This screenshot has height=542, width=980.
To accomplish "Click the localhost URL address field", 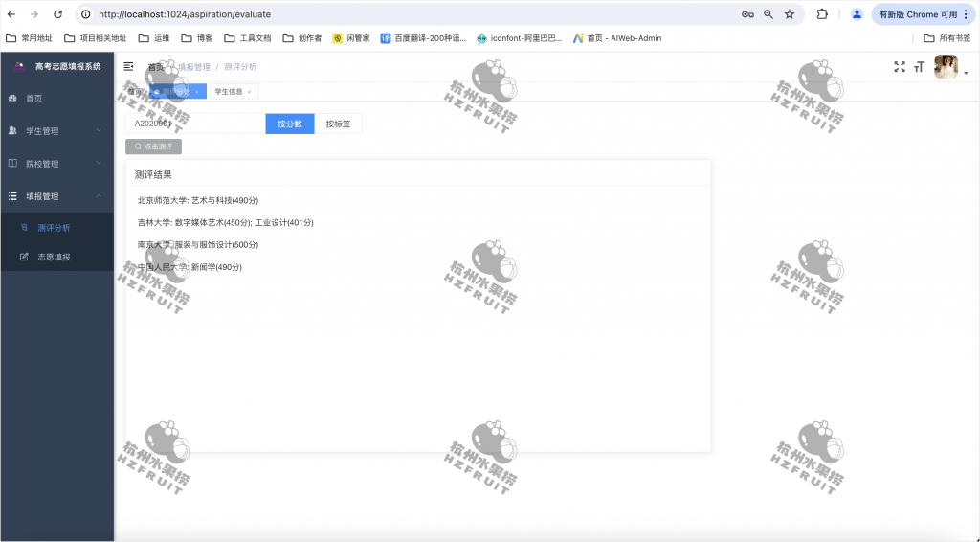I will [x=185, y=14].
